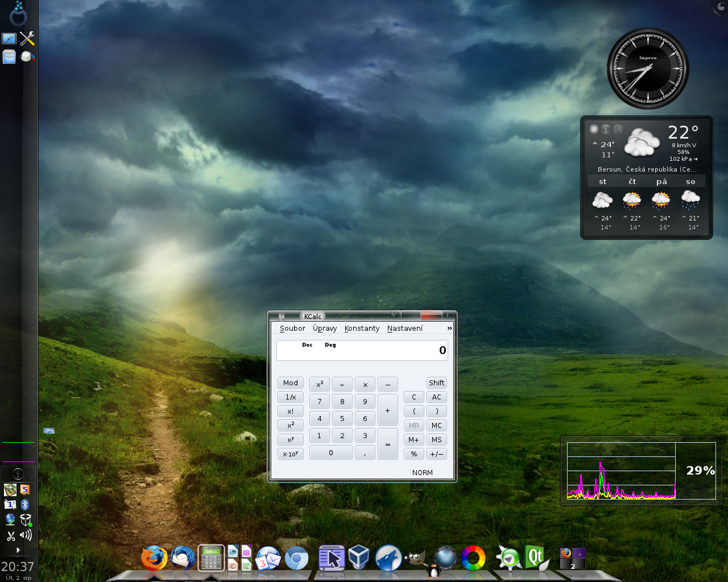Click the KCalc result display field
Screen dimensions: 728x582
tap(362, 350)
